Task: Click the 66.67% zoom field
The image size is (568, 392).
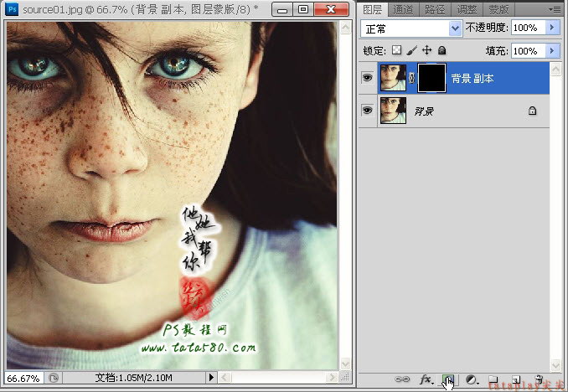Action: 23,379
